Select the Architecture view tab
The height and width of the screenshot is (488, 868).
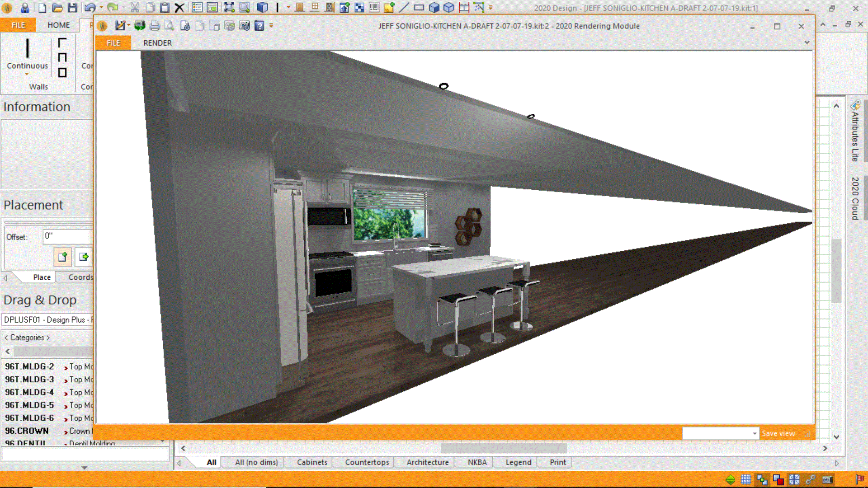pos(428,462)
